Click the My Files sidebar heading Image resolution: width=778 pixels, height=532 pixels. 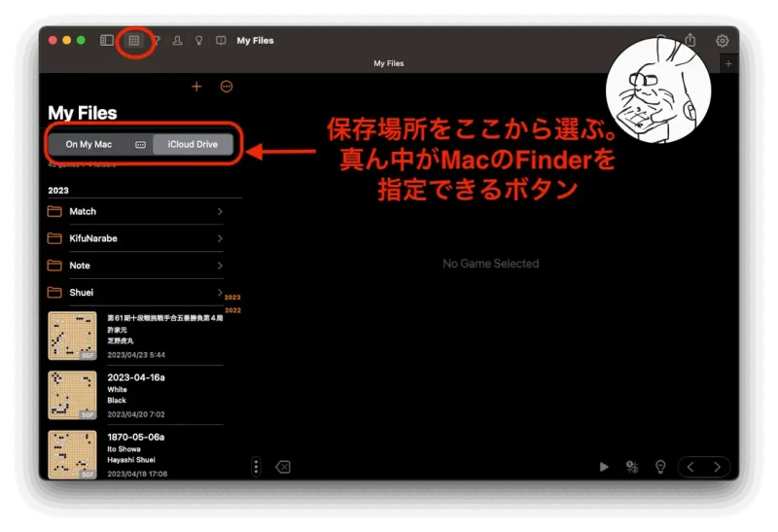tap(83, 113)
